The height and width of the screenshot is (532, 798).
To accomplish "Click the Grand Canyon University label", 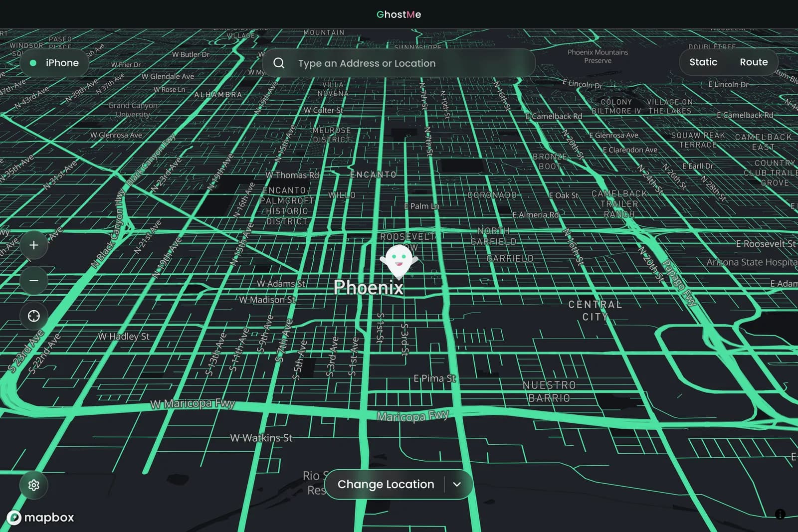I will pos(133,110).
